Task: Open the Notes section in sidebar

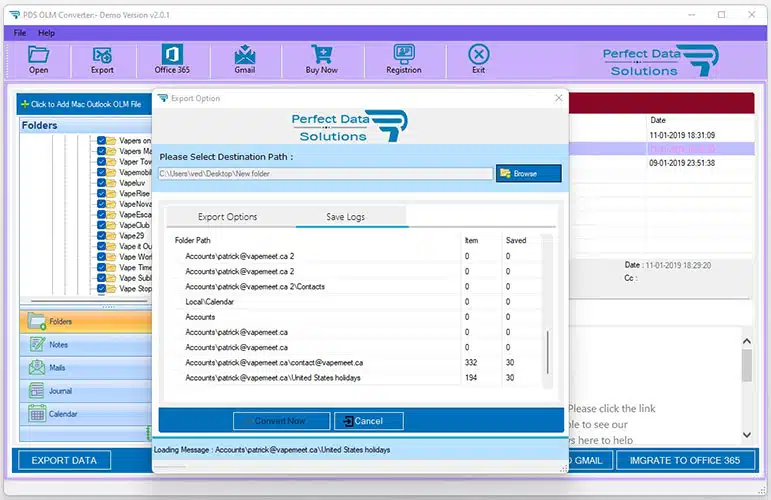Action: (x=86, y=345)
